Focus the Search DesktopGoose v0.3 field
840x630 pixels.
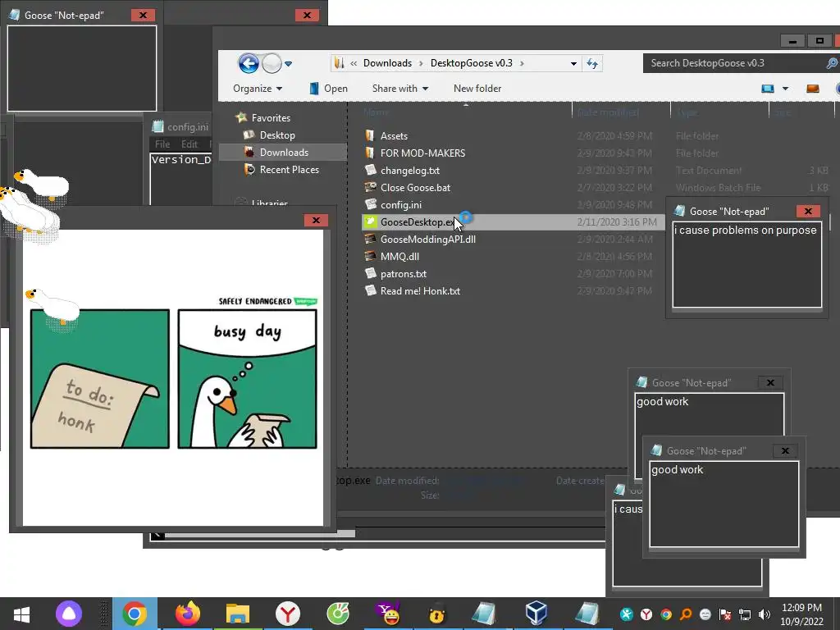pyautogui.click(x=734, y=63)
